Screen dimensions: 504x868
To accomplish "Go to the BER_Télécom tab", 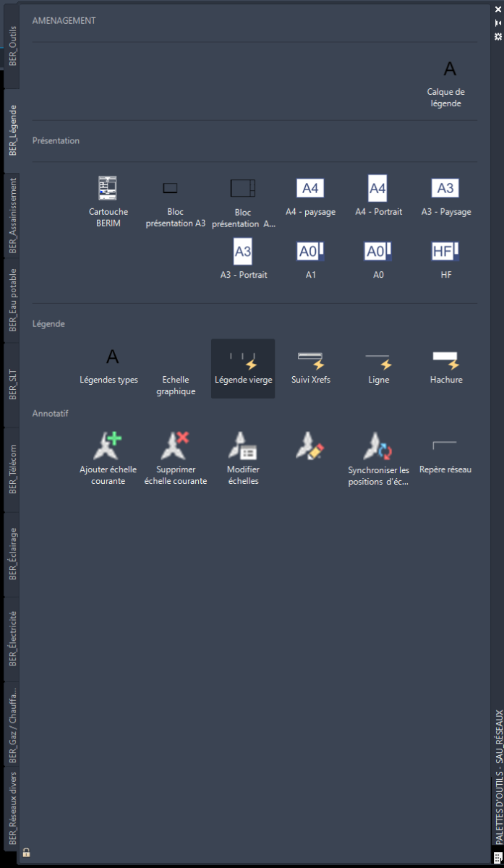I will tap(12, 469).
